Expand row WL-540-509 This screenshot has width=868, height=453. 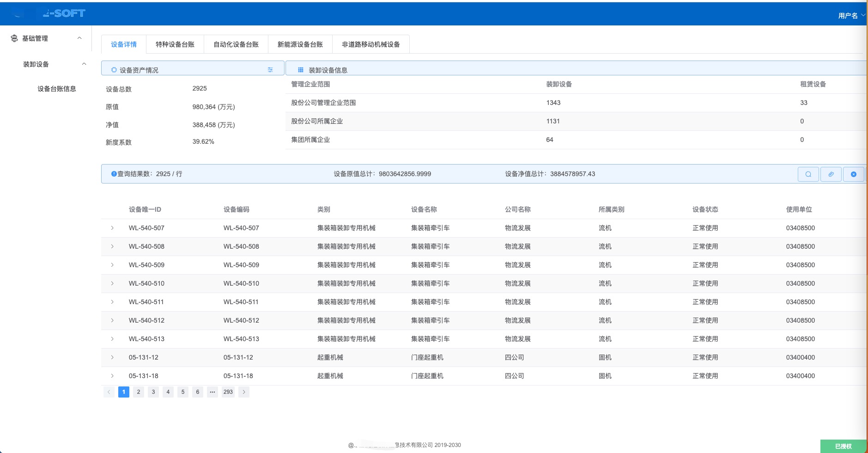112,265
